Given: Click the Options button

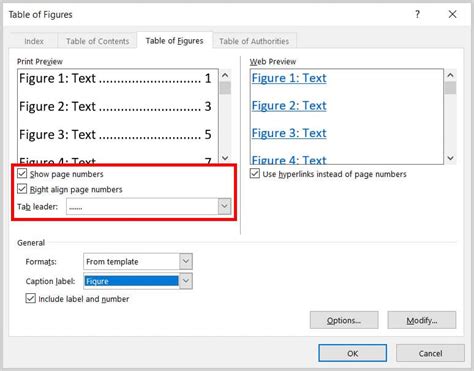Looking at the screenshot, I should (344, 320).
